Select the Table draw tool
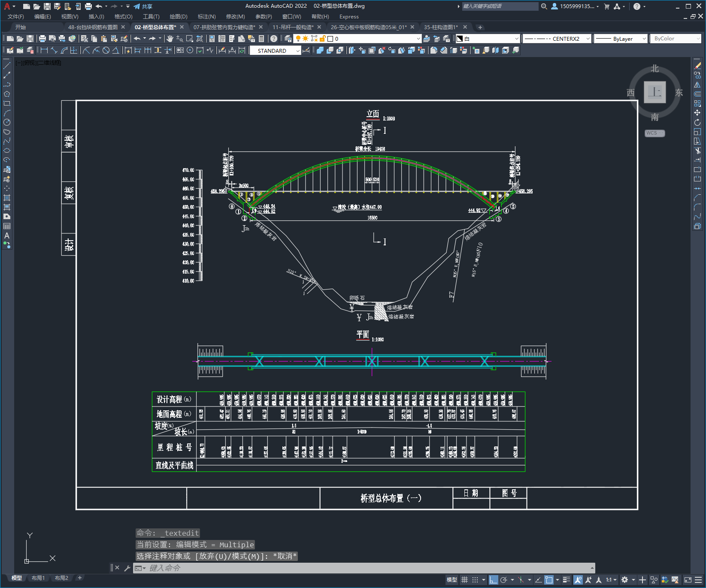This screenshot has width=706, height=588. (x=7, y=226)
